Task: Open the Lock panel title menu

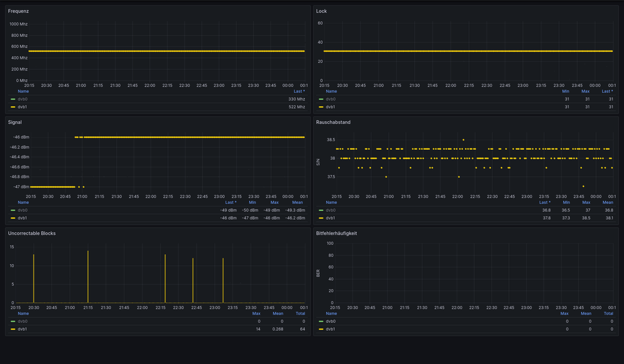Action: point(321,11)
